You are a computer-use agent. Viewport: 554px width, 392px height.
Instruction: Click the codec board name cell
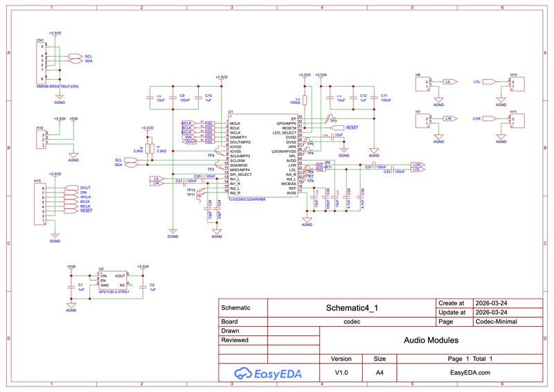352,321
